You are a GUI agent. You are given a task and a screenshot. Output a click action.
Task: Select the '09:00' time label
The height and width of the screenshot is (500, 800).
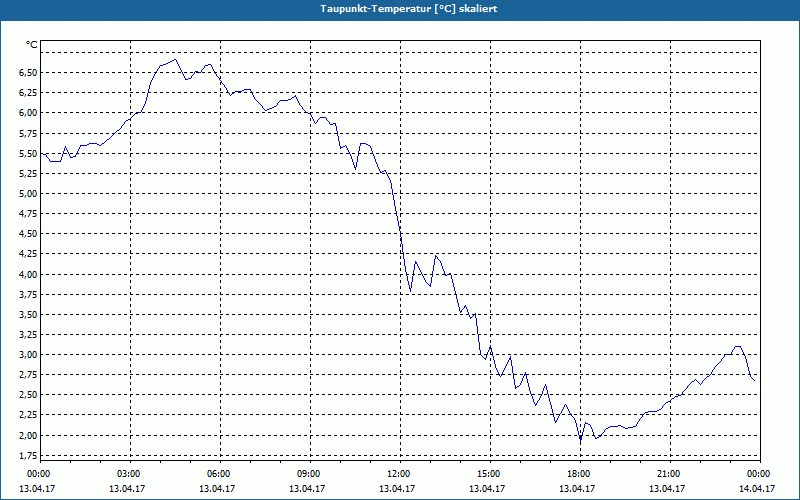(307, 474)
